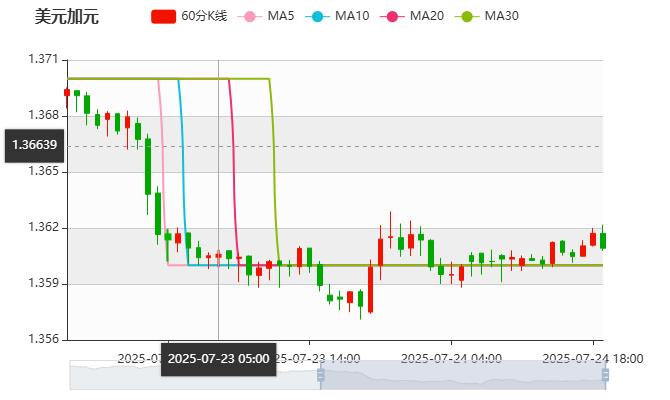Viewport: 670px width, 400px height.
Task: Toggle MA10 series using its legend text
Action: [351, 17]
